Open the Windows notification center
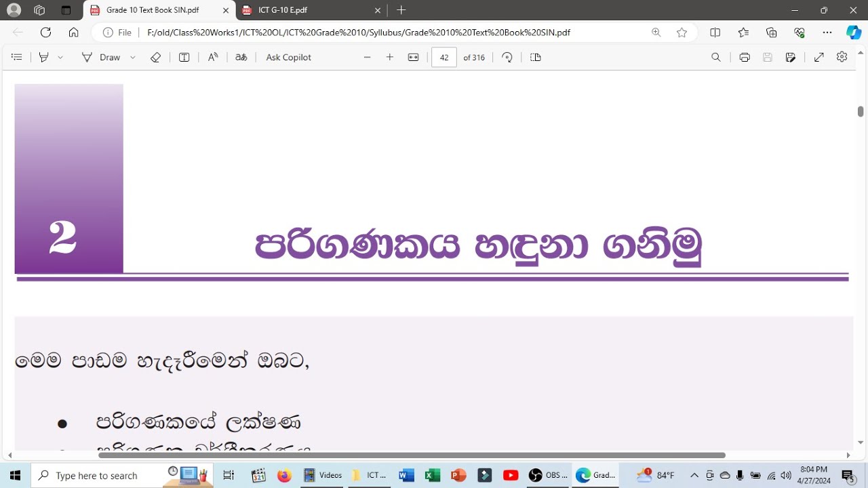The image size is (868, 488). [x=848, y=476]
